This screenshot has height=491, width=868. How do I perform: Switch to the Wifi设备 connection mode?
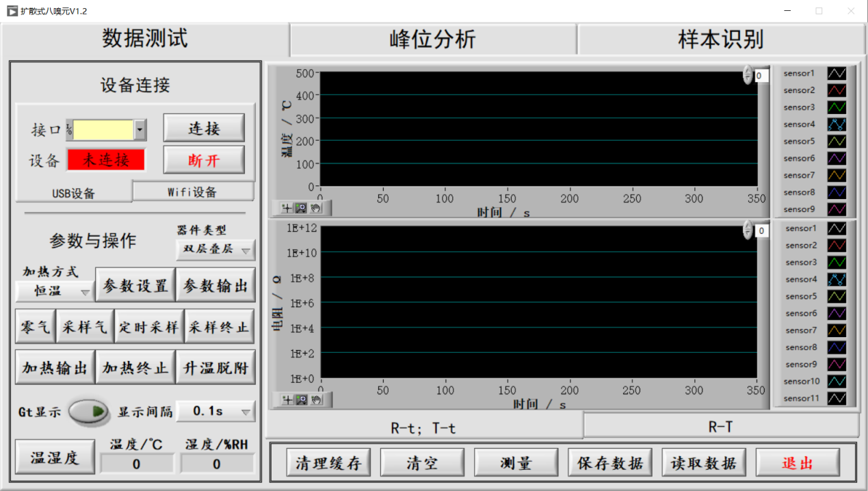(x=193, y=192)
